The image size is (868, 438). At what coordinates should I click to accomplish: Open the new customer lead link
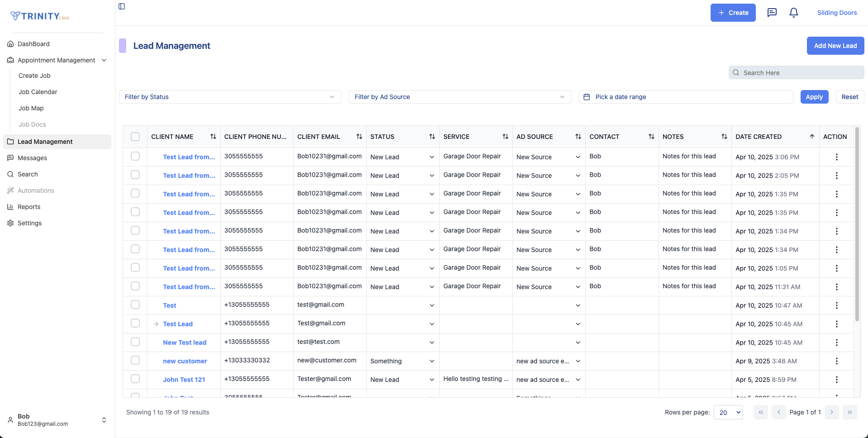(x=185, y=361)
